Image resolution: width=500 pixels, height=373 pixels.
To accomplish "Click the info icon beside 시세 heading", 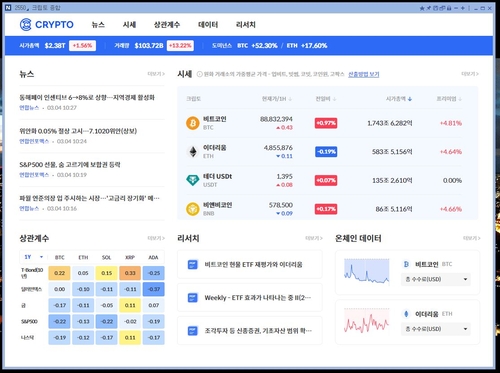I will [199, 74].
